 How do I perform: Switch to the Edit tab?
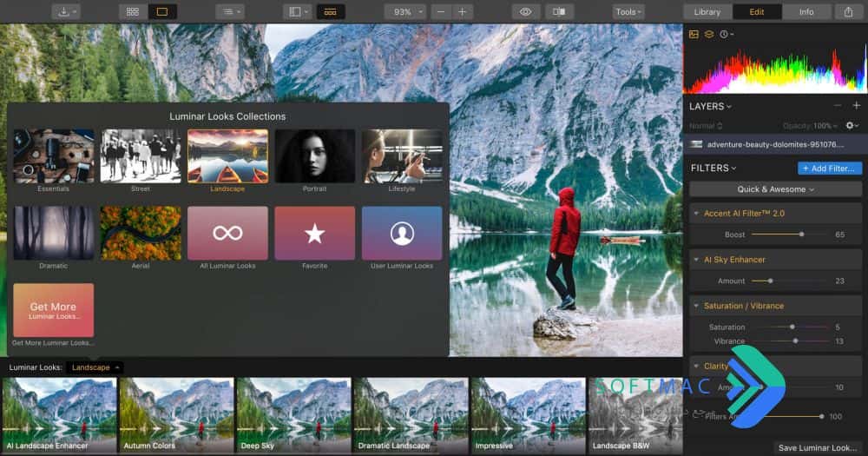(x=757, y=11)
